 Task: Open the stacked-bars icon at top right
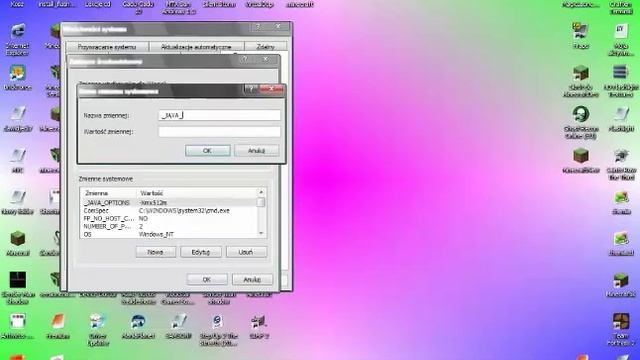tap(621, 73)
